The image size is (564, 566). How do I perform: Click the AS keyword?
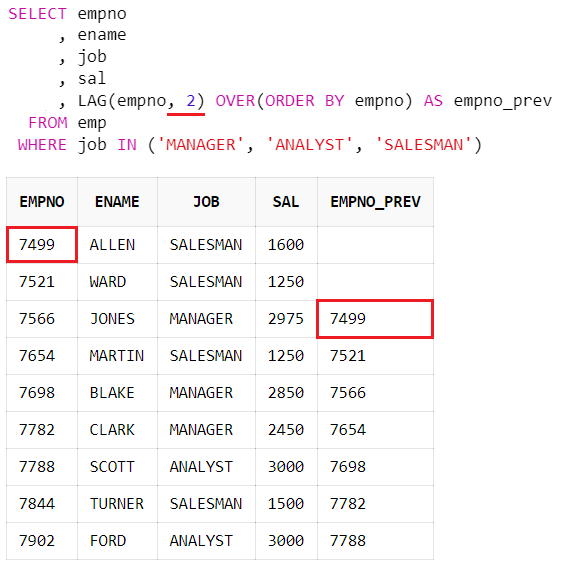(433, 101)
